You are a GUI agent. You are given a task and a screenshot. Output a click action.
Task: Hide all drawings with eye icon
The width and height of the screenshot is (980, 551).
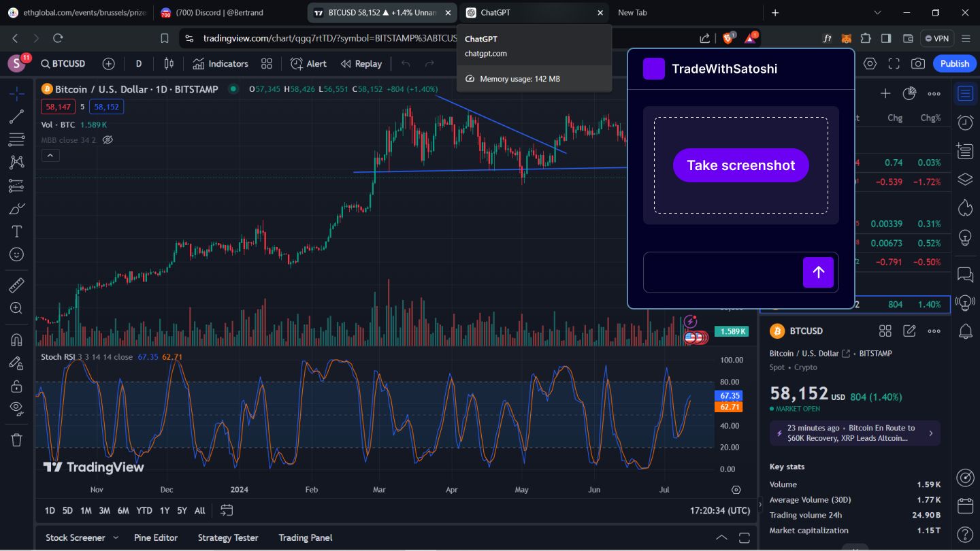pos(17,408)
